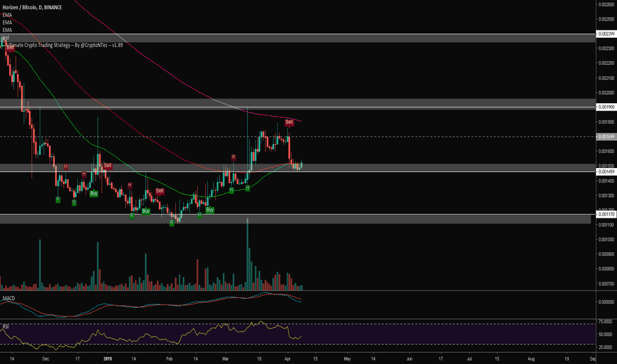617x364 pixels.
Task: Click the 0.002100 value on price axis
Action: pyautogui.click(x=606, y=78)
